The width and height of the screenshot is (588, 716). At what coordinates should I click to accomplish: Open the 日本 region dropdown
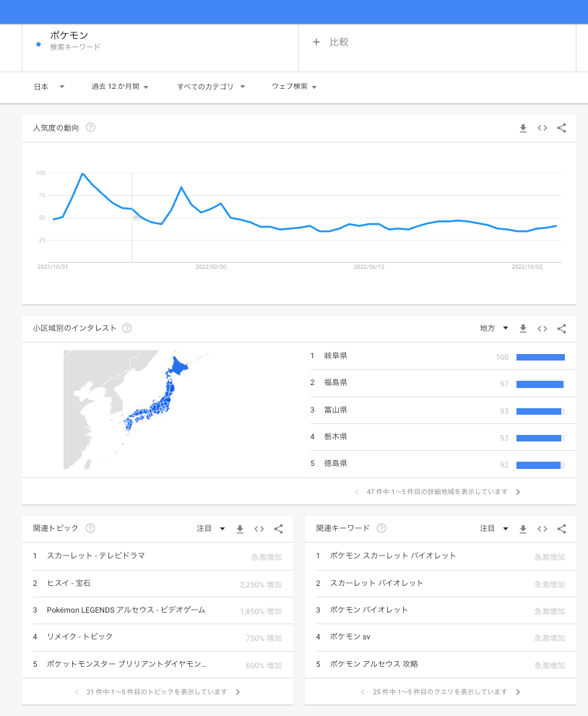(49, 87)
